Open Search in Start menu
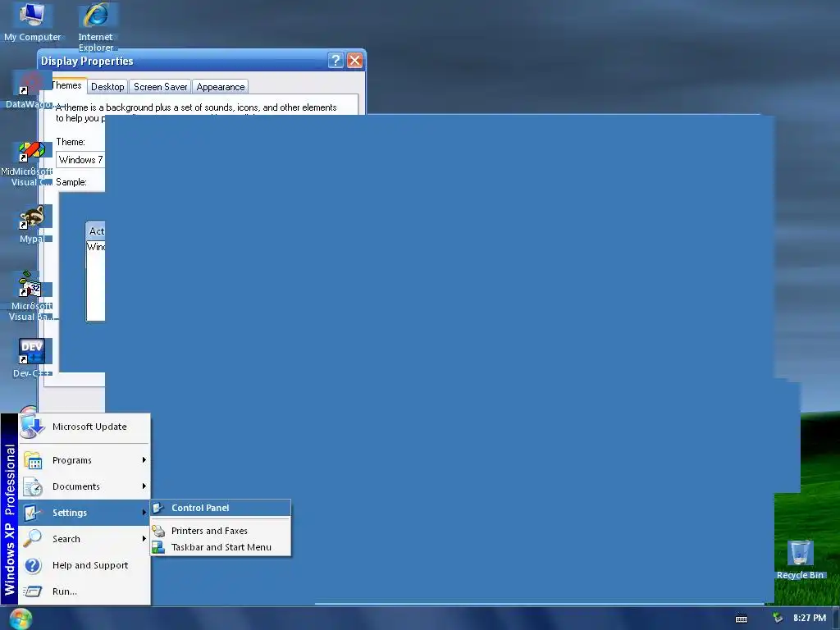The width and height of the screenshot is (840, 630). (x=84, y=538)
